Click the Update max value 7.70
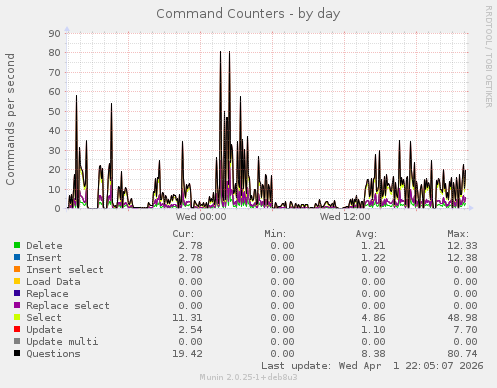The width and height of the screenshot is (497, 388). (x=465, y=330)
